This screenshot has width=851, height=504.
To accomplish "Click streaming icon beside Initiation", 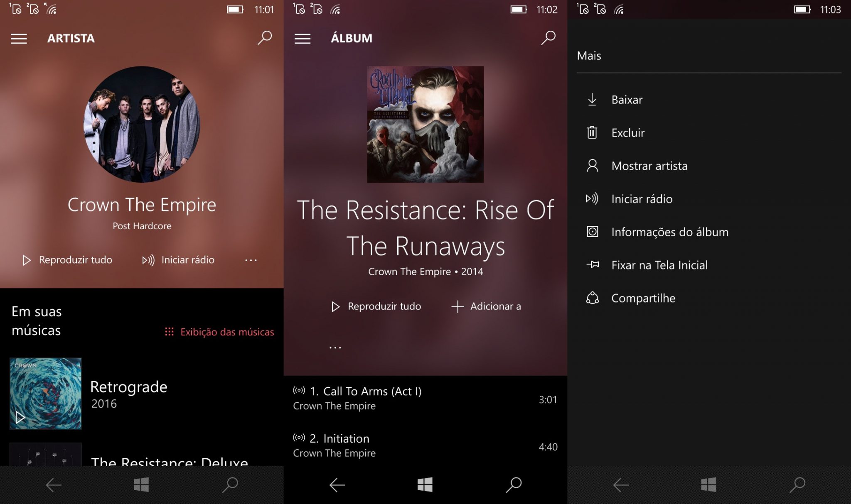I will click(x=299, y=438).
